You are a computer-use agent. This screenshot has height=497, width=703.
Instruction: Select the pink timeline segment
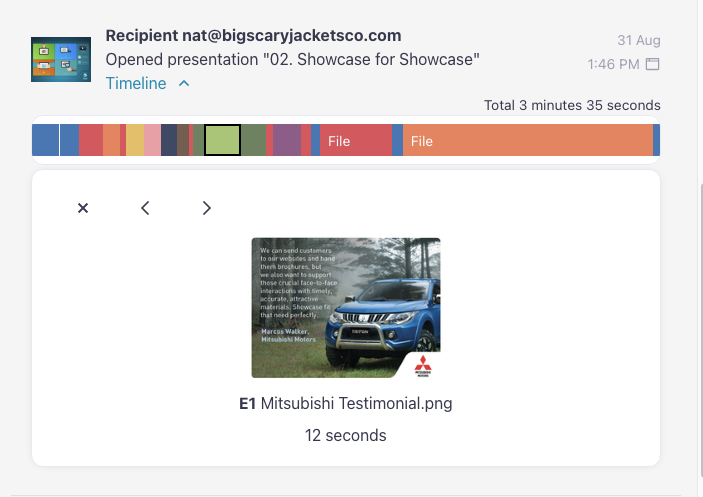152,140
